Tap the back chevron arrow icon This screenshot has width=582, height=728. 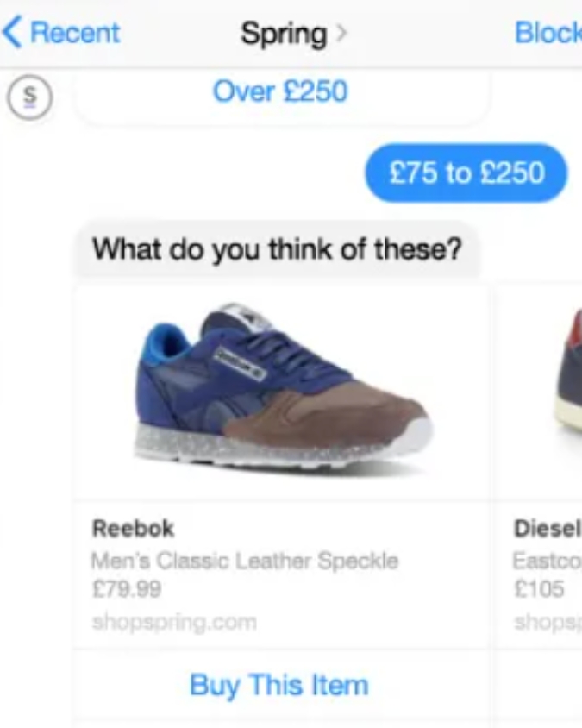(x=12, y=32)
